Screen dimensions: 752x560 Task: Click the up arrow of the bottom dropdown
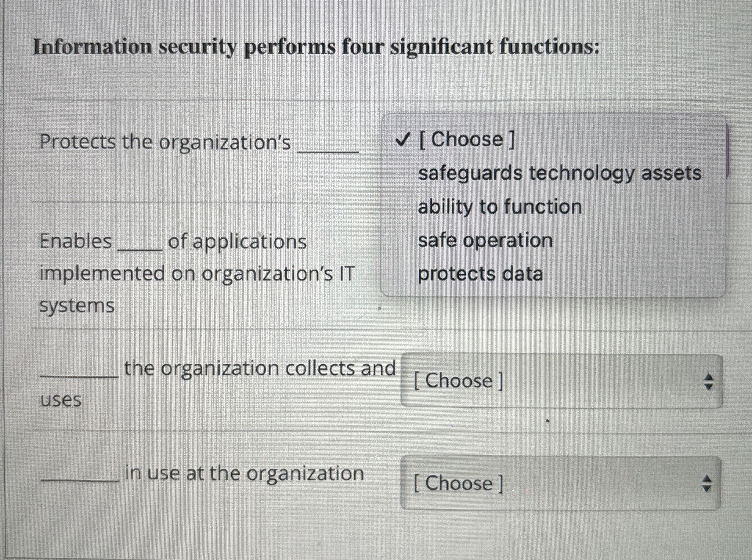(707, 479)
